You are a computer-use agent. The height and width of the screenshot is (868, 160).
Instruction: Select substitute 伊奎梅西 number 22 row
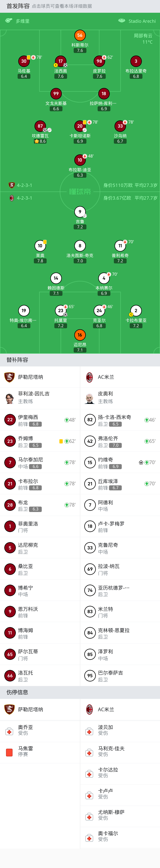pyautogui.click(x=40, y=420)
